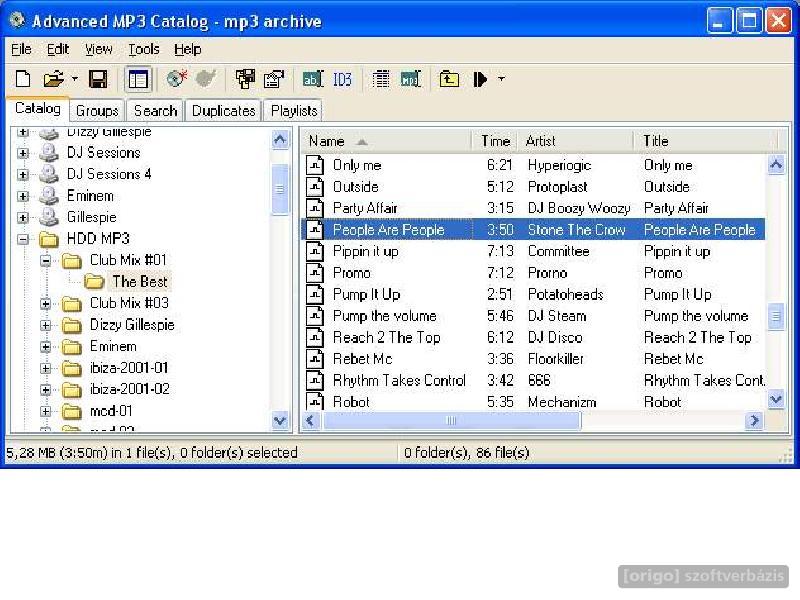Expand the DJ Sessions tree node
This screenshot has height=600, width=800.
pyautogui.click(x=22, y=153)
